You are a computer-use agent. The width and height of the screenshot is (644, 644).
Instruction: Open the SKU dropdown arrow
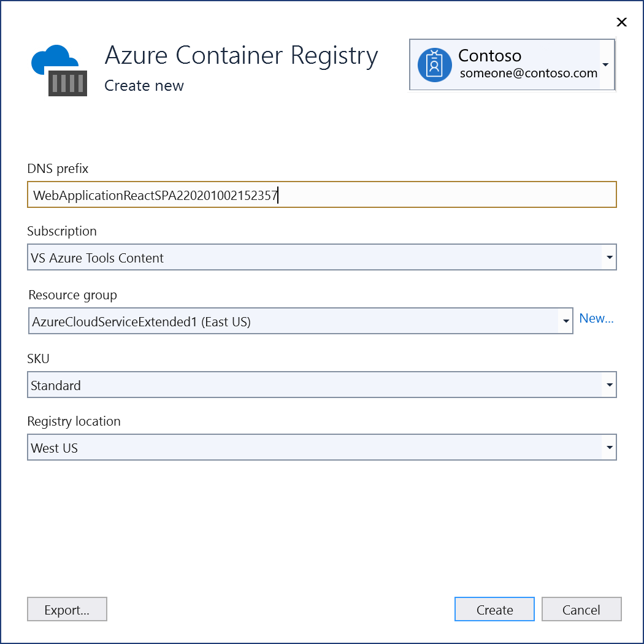coord(609,385)
